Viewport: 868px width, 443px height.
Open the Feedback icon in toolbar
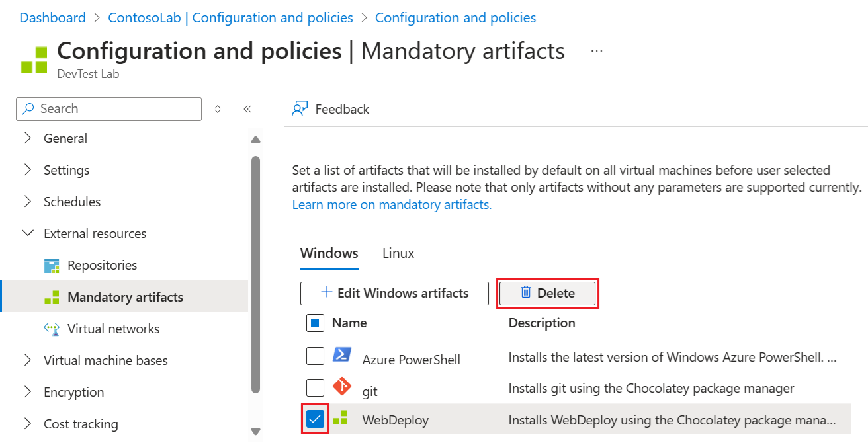300,109
